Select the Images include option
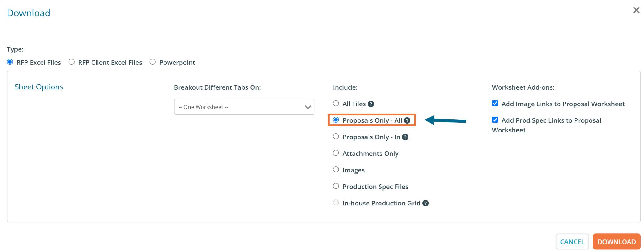Screen dimensions: 644x252 pyautogui.click(x=336, y=170)
